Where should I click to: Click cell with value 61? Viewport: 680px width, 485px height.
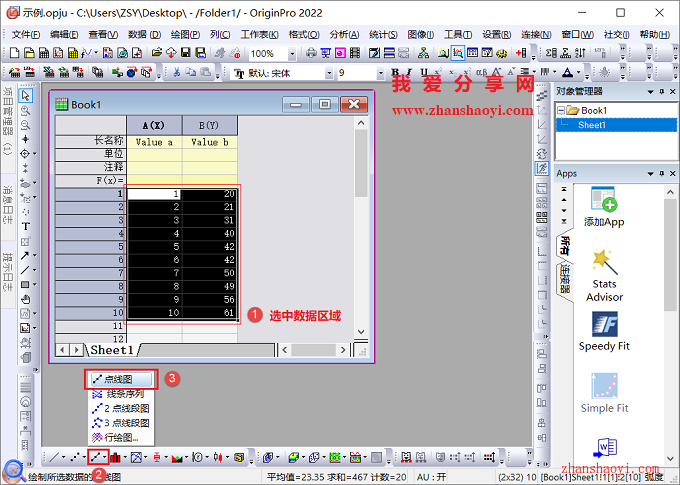pos(209,313)
